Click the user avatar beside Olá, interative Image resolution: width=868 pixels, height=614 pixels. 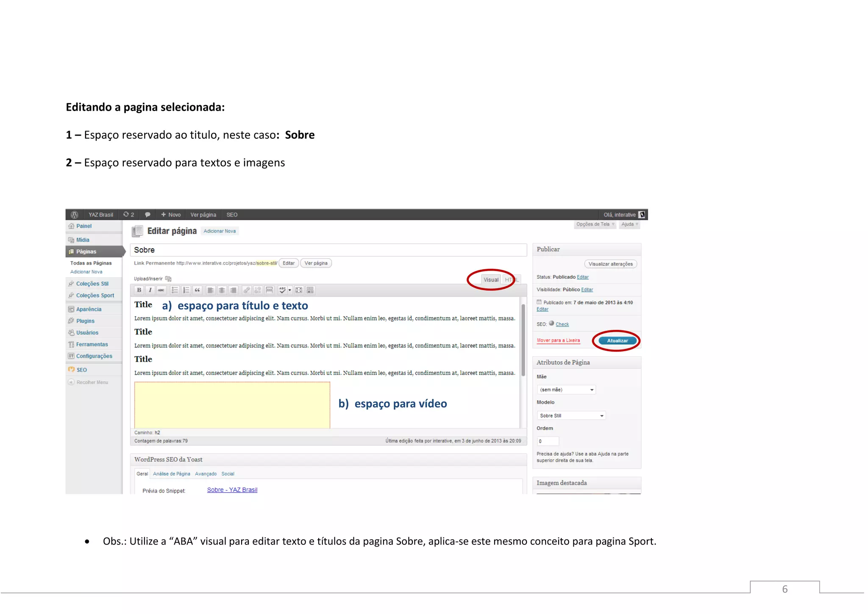642,215
